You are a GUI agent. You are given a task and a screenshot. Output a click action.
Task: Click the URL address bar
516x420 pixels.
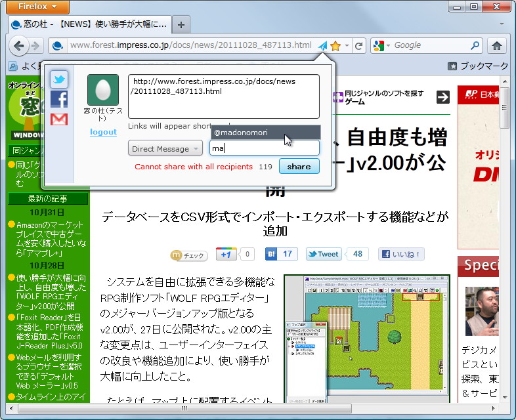(x=191, y=45)
